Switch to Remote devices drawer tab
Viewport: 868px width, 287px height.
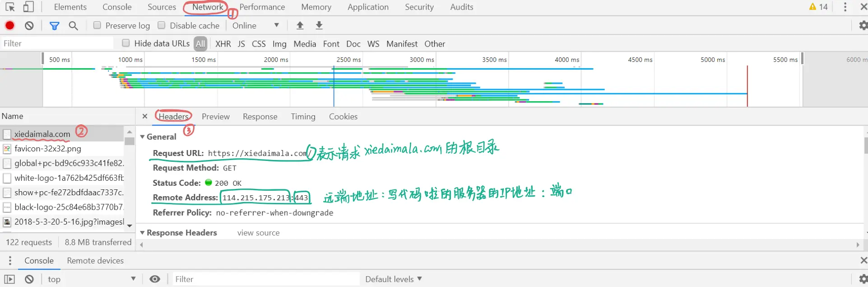pyautogui.click(x=95, y=261)
